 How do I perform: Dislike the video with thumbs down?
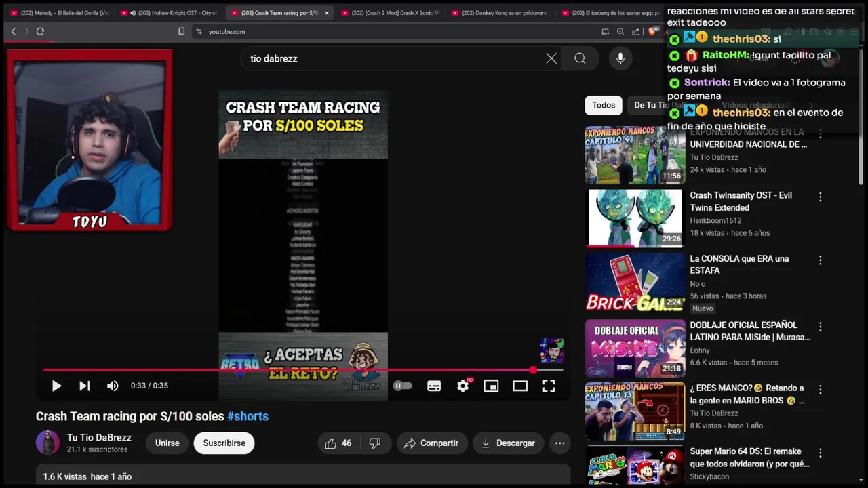tap(375, 443)
